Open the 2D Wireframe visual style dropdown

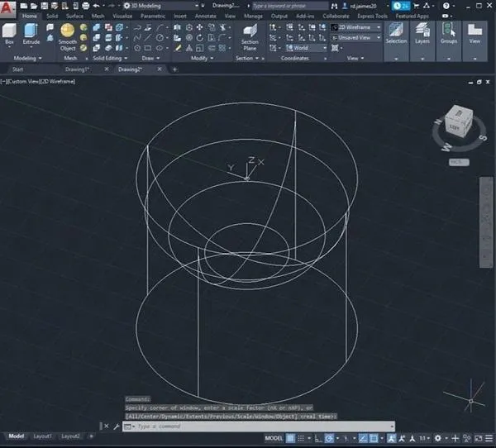tap(355, 26)
